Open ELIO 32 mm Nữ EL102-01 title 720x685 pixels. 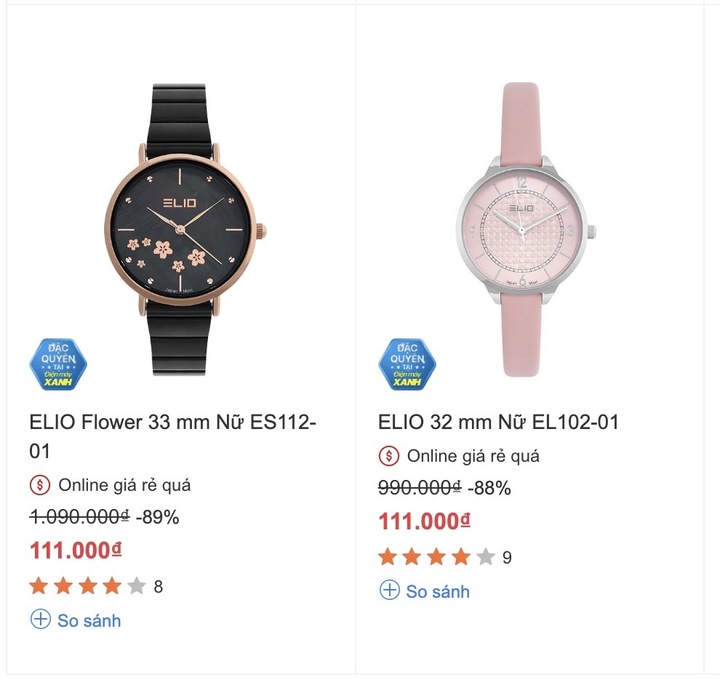coord(498,422)
